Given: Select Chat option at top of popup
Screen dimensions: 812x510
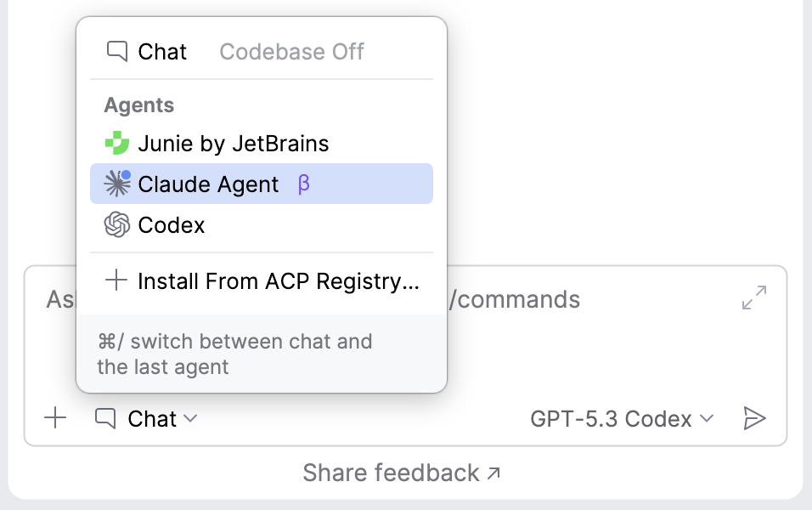Looking at the screenshot, I should (161, 52).
